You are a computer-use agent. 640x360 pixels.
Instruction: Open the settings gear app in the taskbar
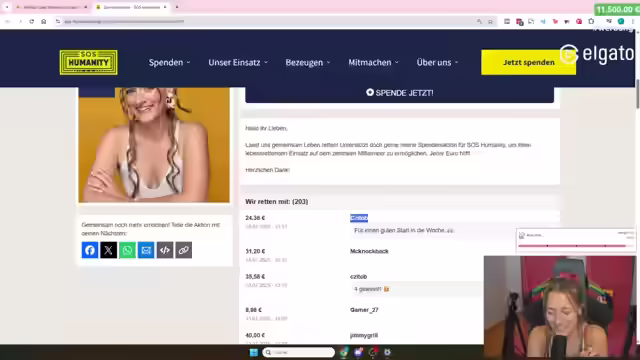click(x=387, y=352)
